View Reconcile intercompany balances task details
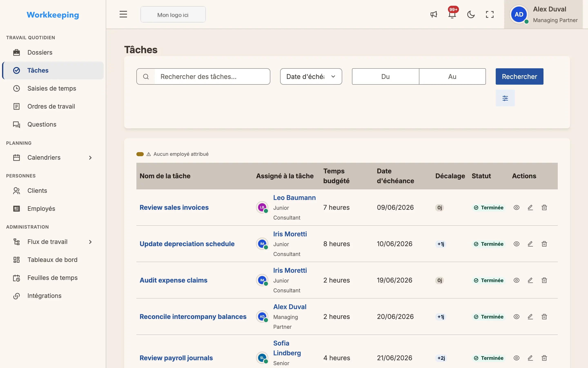588x368 pixels. [517, 317]
